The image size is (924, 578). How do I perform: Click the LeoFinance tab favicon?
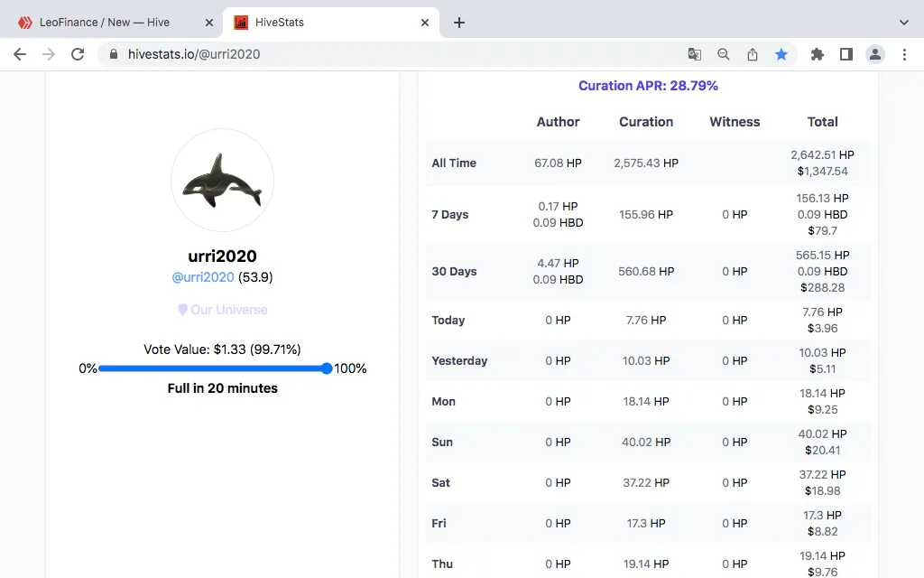[x=24, y=23]
